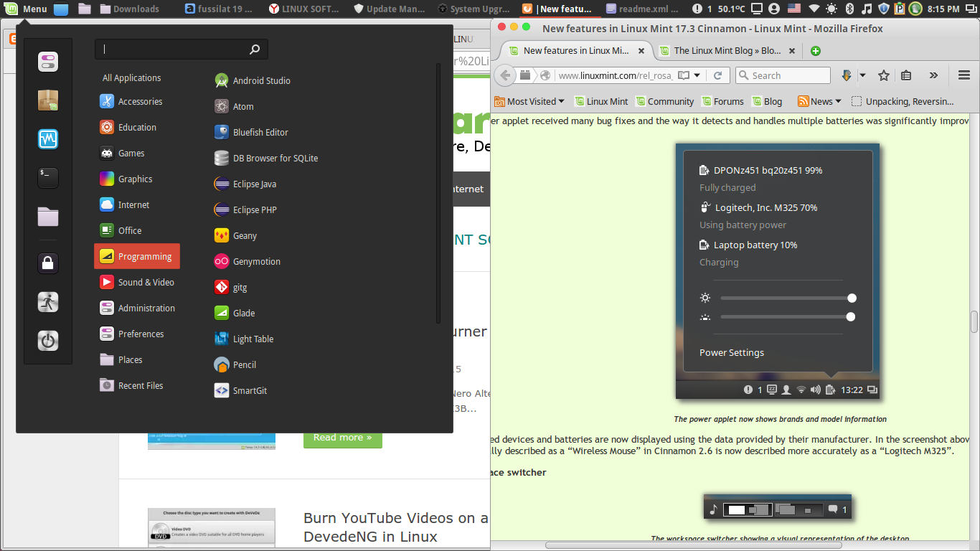This screenshot has width=980, height=551.
Task: Open SmartGit client
Action: 240,391
